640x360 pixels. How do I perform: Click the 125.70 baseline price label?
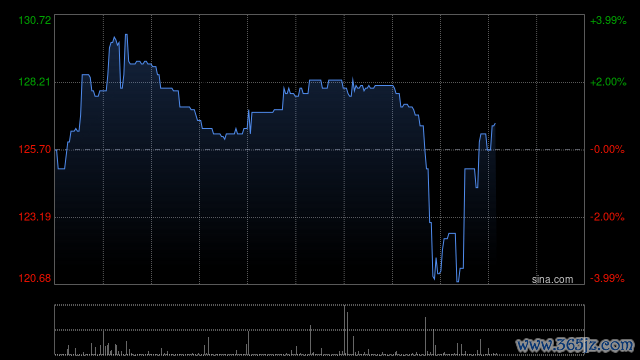coord(35,149)
